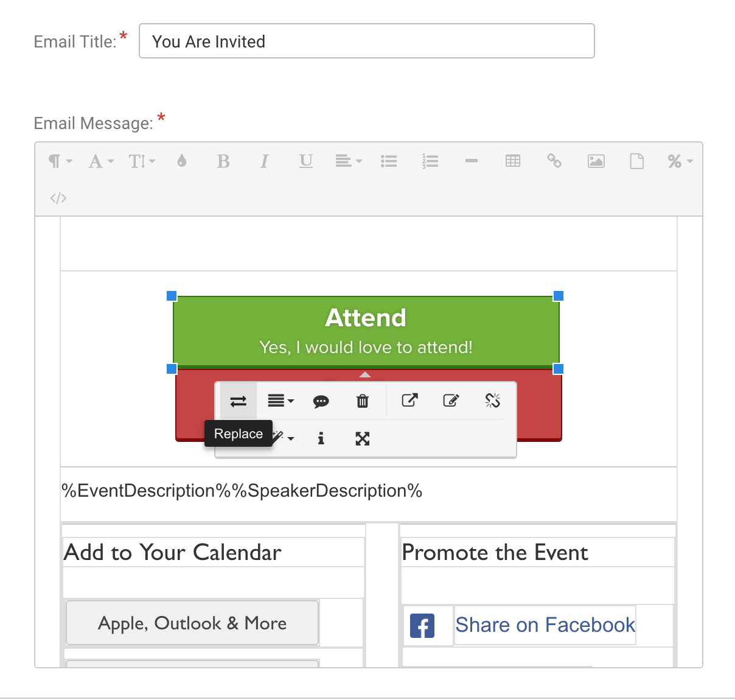Click the Email Title input field
735x700 pixels.
(366, 41)
